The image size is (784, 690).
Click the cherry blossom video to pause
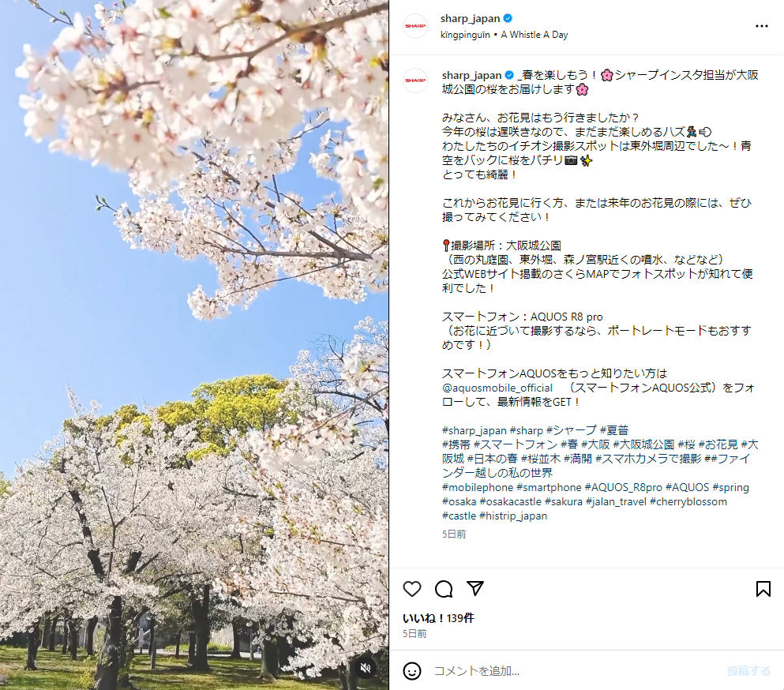pos(194,345)
